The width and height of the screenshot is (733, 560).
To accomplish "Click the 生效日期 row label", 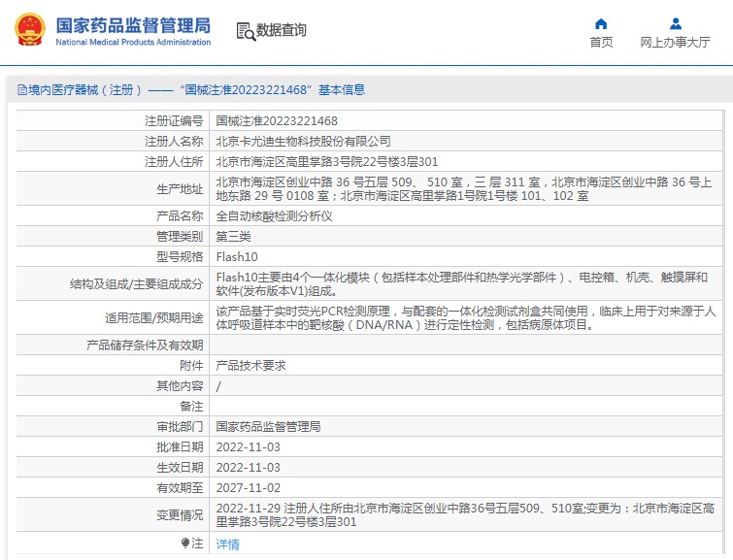I will [180, 468].
